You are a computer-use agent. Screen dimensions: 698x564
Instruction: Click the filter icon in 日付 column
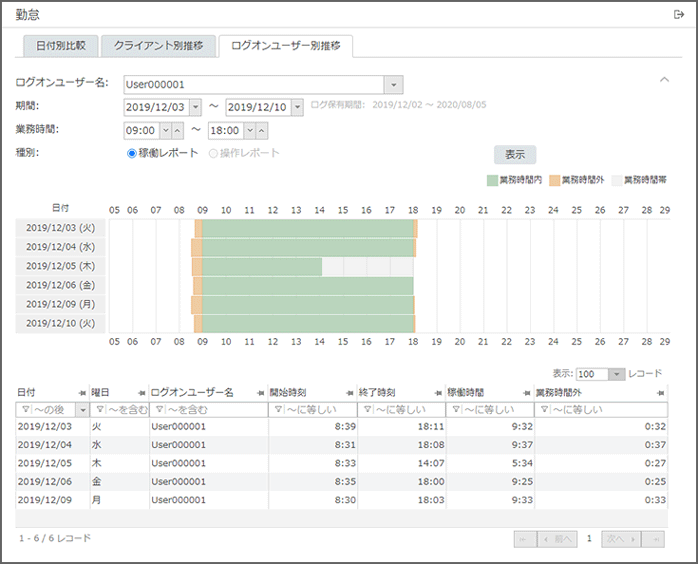[x=26, y=409]
